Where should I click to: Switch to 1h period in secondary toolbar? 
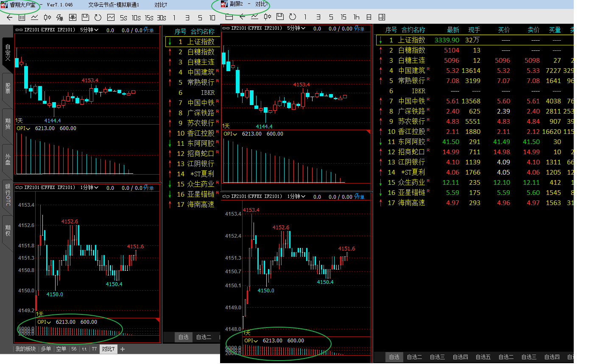(356, 17)
